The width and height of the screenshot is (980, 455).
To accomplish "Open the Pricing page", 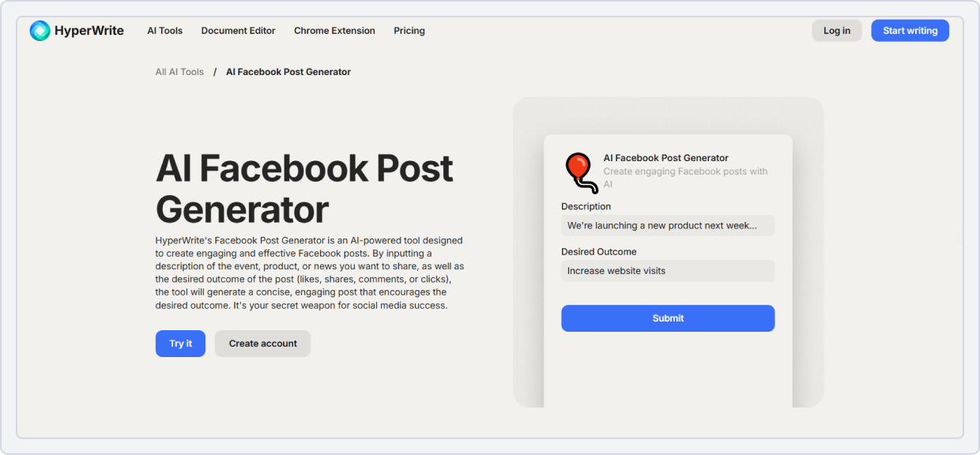I will pyautogui.click(x=409, y=31).
